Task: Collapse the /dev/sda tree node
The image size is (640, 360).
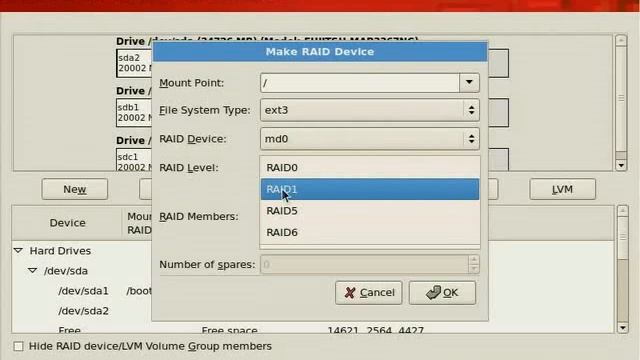Action: 33,271
